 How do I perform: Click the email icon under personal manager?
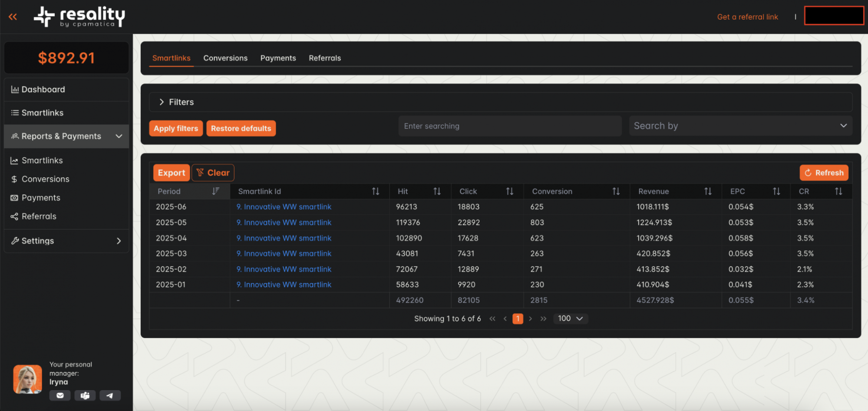coord(60,395)
